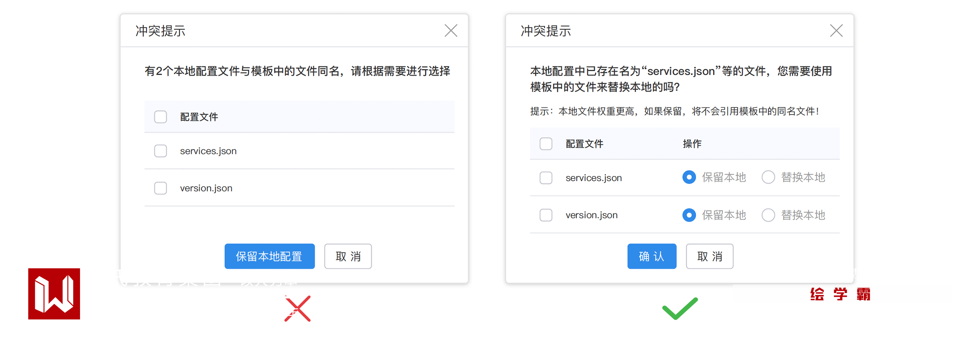The image size is (980, 339).
Task: Close the right 冲突提示 dialog
Action: click(x=836, y=31)
